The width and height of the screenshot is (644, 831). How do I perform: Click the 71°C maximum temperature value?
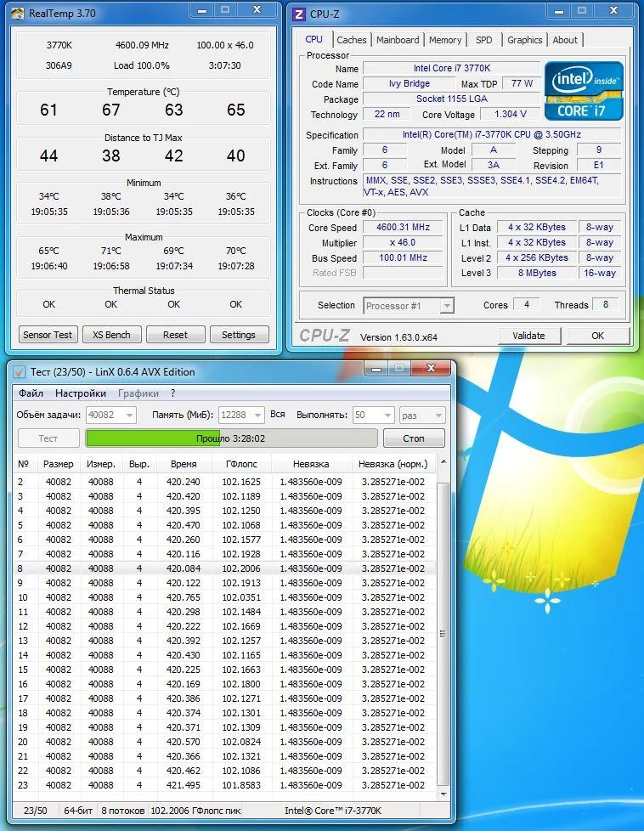click(x=111, y=251)
